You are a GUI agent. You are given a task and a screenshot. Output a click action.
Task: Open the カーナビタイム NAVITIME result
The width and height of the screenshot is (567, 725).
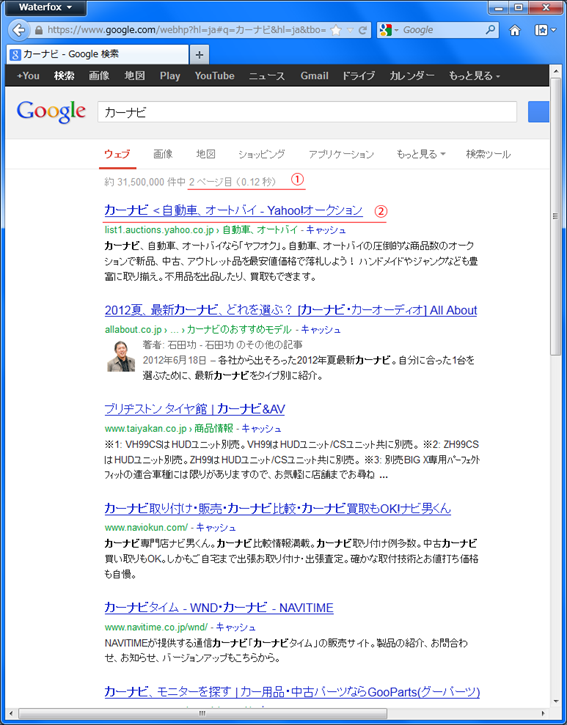coord(219,608)
